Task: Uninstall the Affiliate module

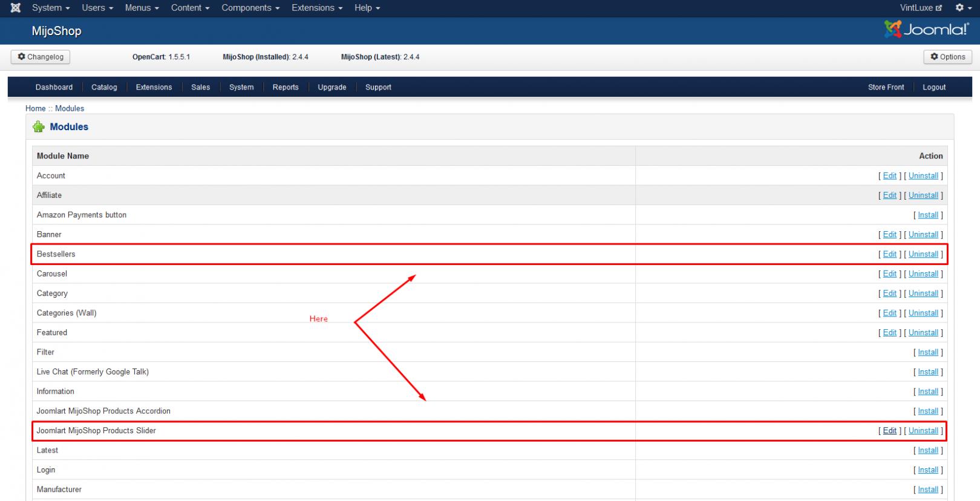Action: pyautogui.click(x=923, y=195)
